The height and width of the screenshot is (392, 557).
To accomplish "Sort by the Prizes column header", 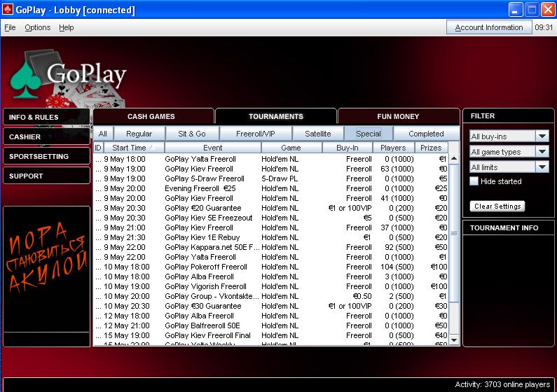I will [432, 148].
